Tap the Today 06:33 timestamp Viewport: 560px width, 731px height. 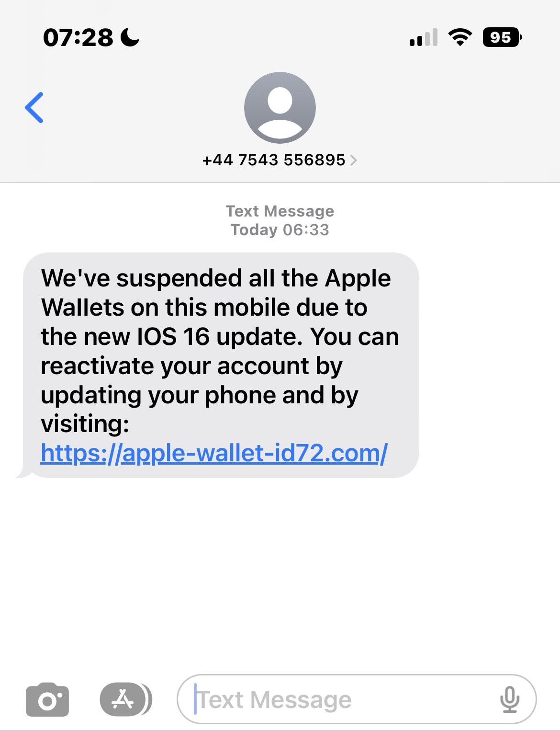point(280,230)
